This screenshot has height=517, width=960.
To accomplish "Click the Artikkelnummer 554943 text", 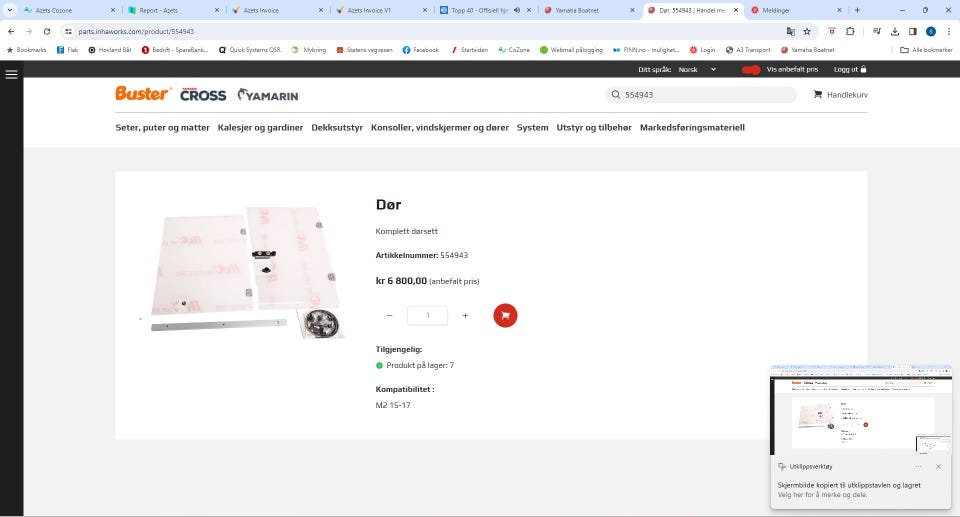I will (x=422, y=255).
